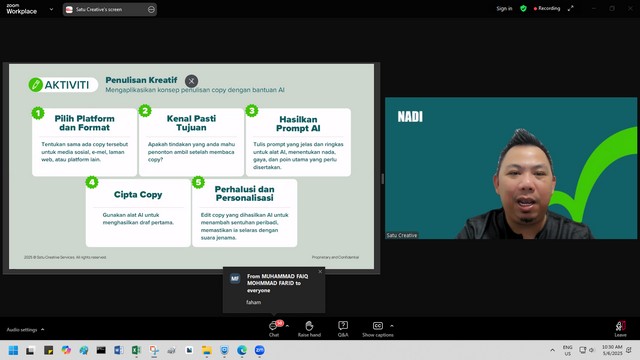Open Satu Creative's screen share options

point(151,9)
